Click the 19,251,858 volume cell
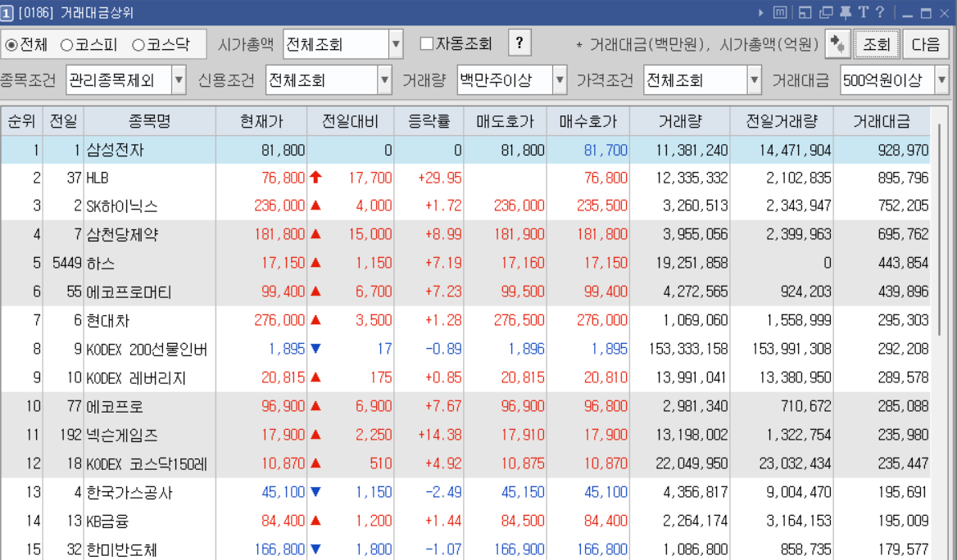Image resolution: width=957 pixels, height=560 pixels. coord(692,263)
